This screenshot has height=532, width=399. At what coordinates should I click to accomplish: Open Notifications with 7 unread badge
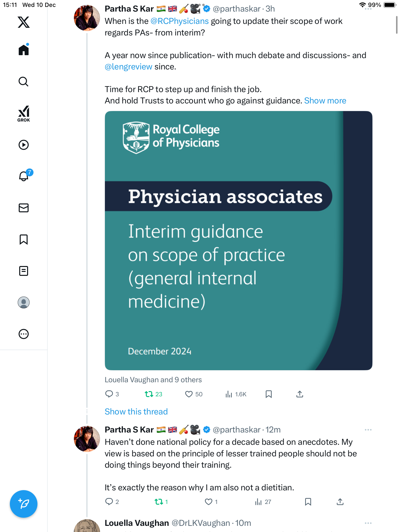point(24,176)
